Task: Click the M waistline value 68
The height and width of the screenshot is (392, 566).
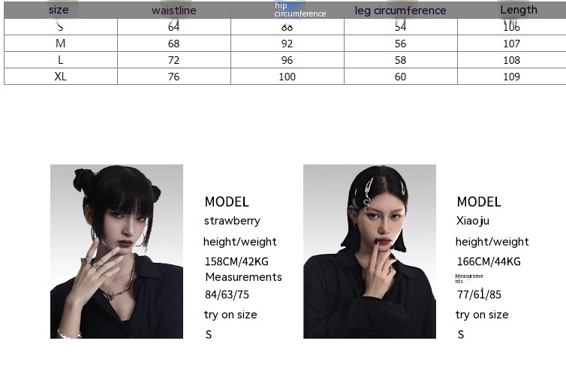Action: pos(173,44)
